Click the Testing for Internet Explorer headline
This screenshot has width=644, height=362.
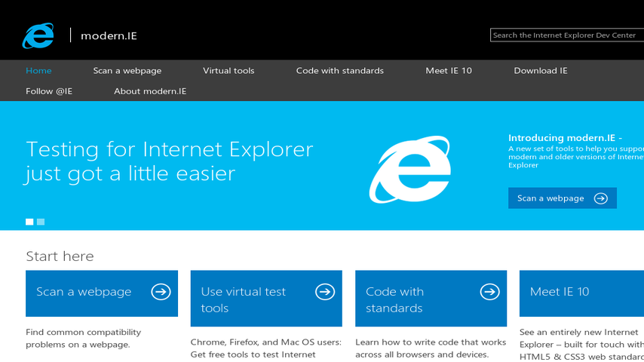(169, 162)
